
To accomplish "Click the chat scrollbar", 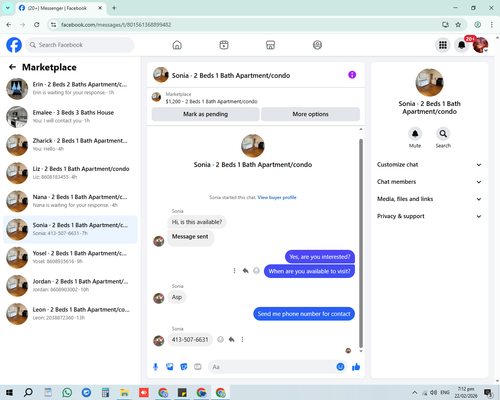I will [361, 243].
